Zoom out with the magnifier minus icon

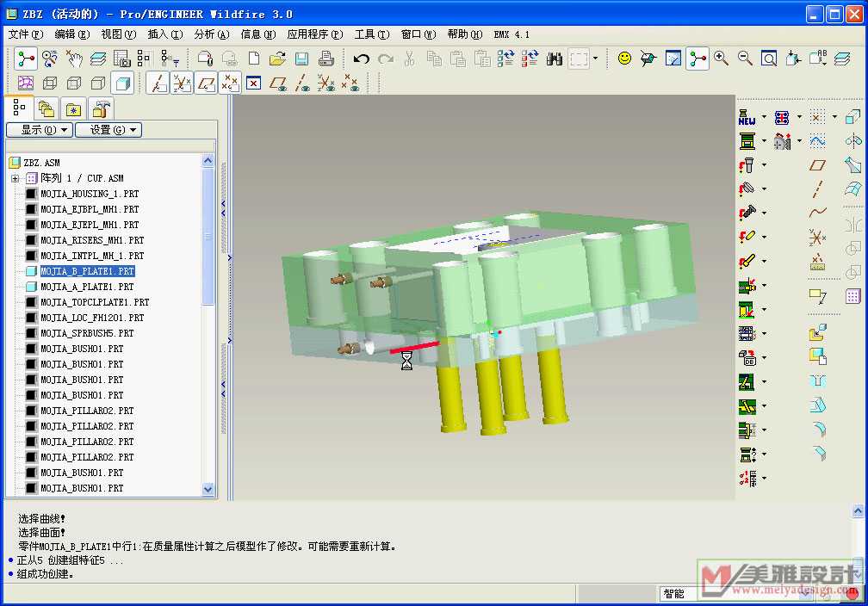(745, 59)
